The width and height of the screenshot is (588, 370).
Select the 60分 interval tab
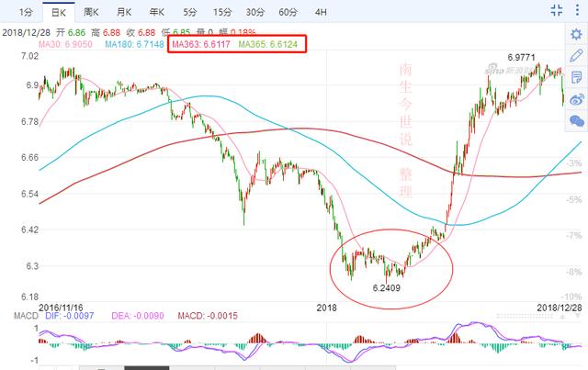(x=288, y=12)
